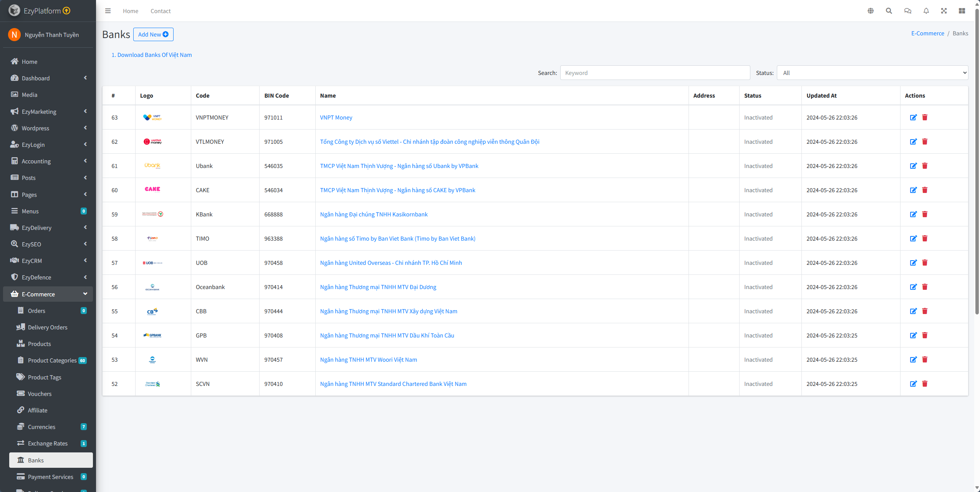The width and height of the screenshot is (980, 492).
Task: Click the edit icon for VNPT Money
Action: tap(913, 118)
